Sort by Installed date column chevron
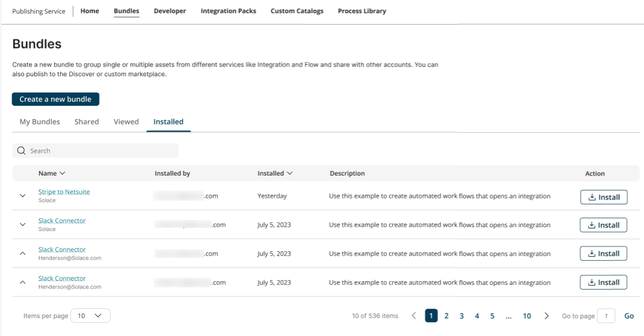 point(289,174)
